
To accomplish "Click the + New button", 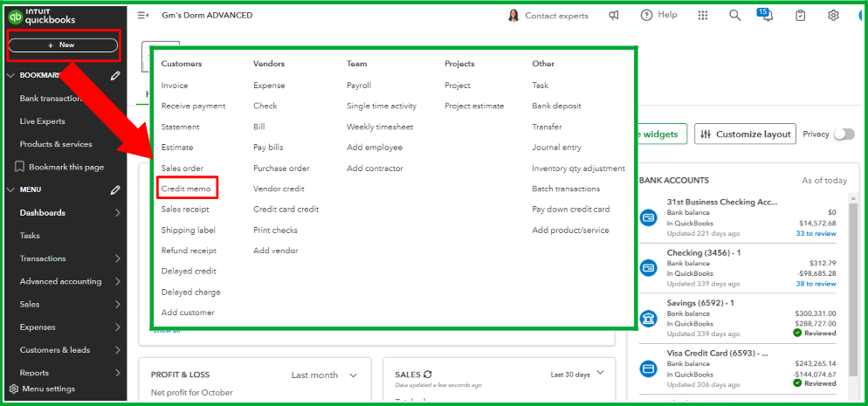I will (62, 45).
